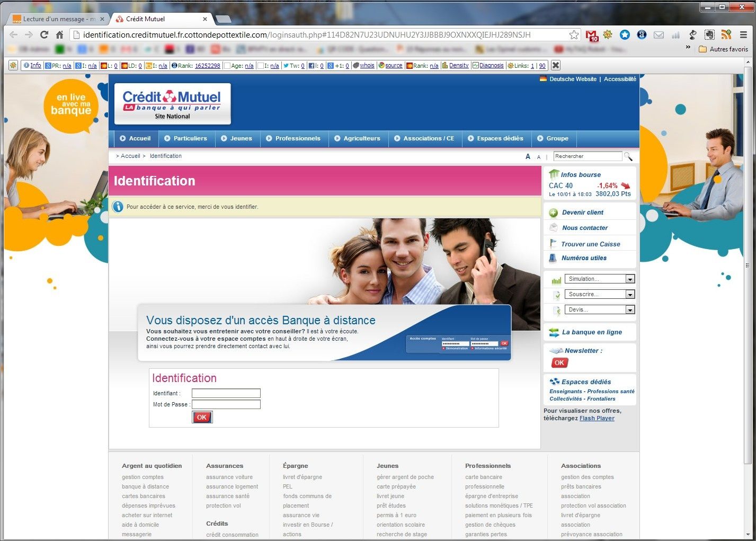This screenshot has height=541, width=756.
Task: Click the Gmail extension icon in the toolbar
Action: tap(591, 35)
